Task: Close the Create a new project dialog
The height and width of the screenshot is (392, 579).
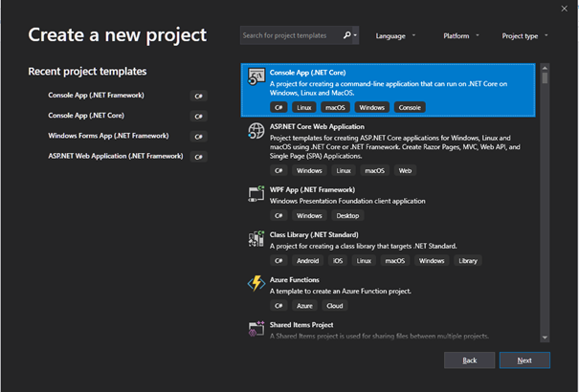Action: [565, 9]
